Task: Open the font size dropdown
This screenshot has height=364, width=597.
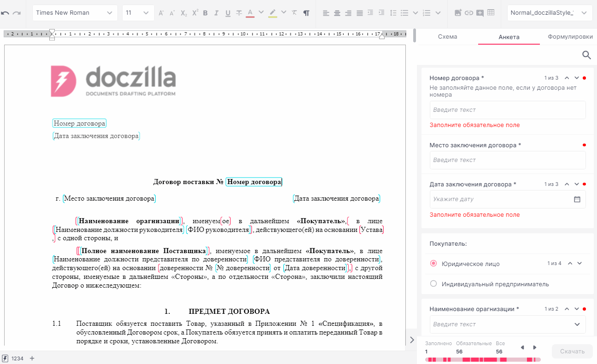Action: (138, 13)
